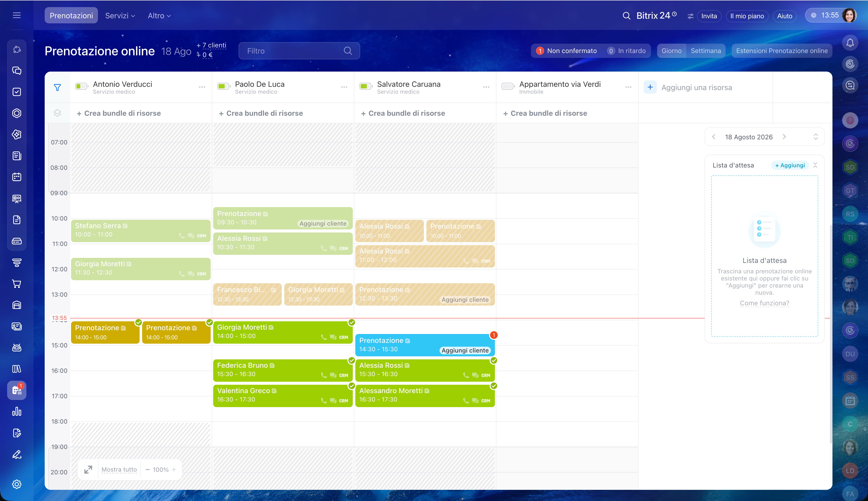Decrease zoom with the minus control
The width and height of the screenshot is (868, 501).
point(147,469)
